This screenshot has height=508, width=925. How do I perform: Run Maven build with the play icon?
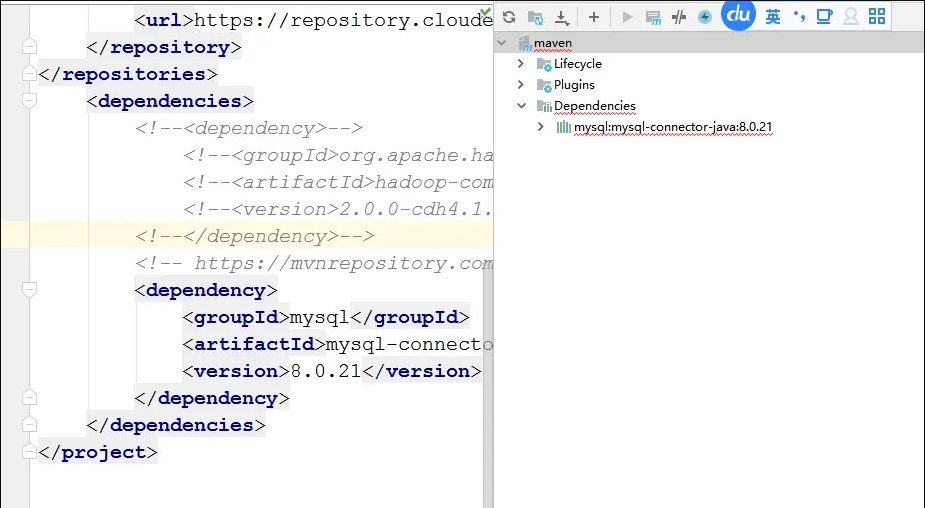point(627,17)
